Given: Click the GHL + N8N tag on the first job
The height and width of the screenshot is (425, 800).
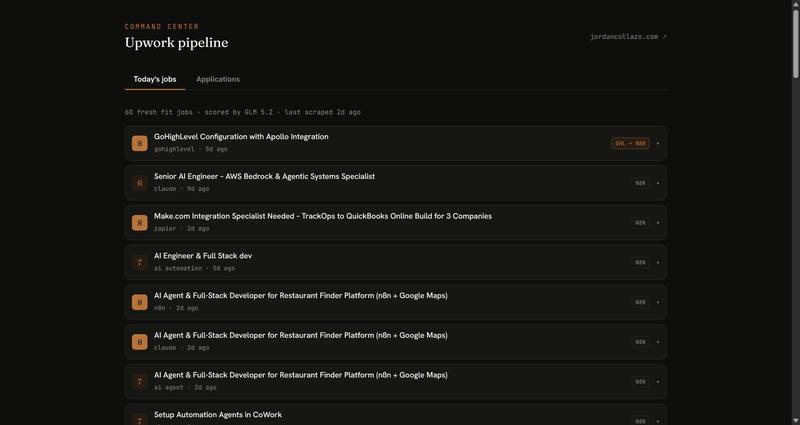Looking at the screenshot, I should click(630, 143).
